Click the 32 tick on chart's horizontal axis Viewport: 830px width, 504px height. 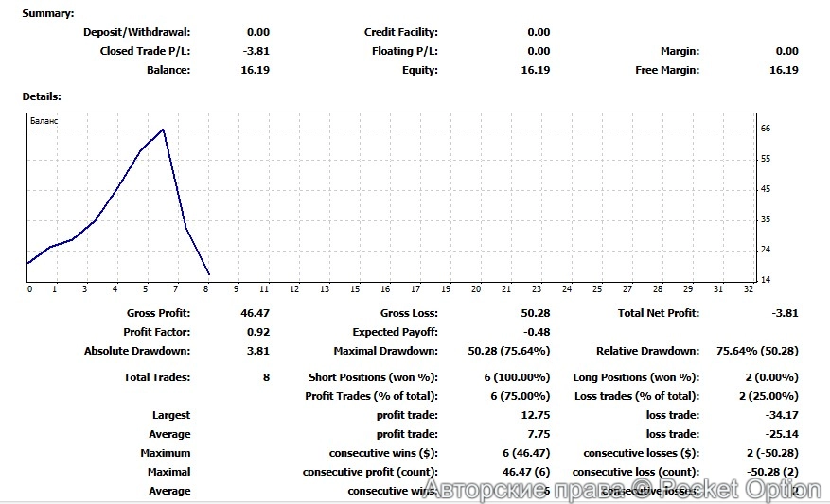point(749,289)
